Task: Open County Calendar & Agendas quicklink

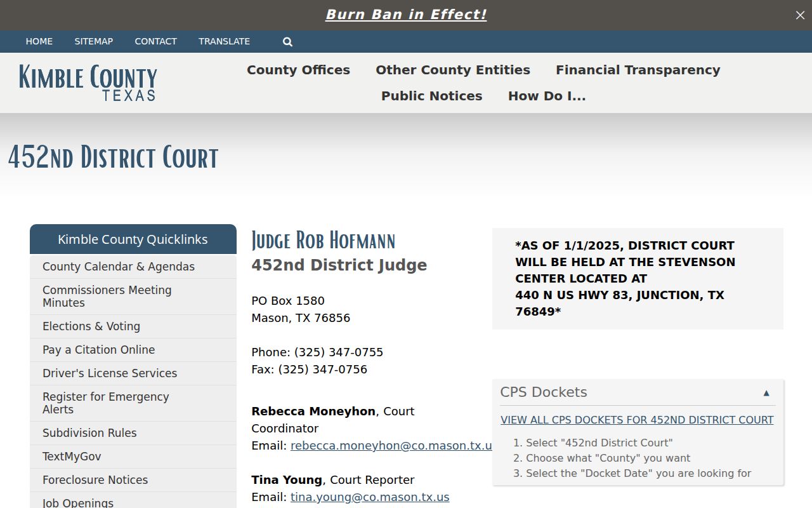Action: pos(133,267)
